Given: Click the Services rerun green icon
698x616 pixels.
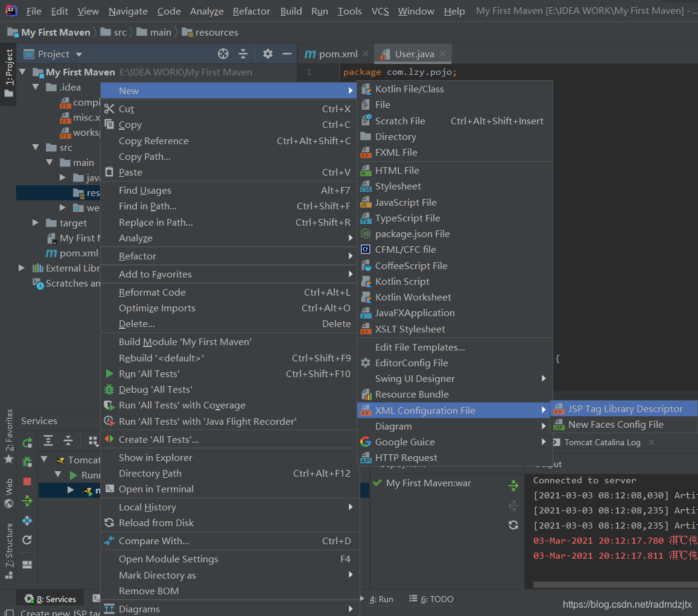Looking at the screenshot, I should pos(27,442).
